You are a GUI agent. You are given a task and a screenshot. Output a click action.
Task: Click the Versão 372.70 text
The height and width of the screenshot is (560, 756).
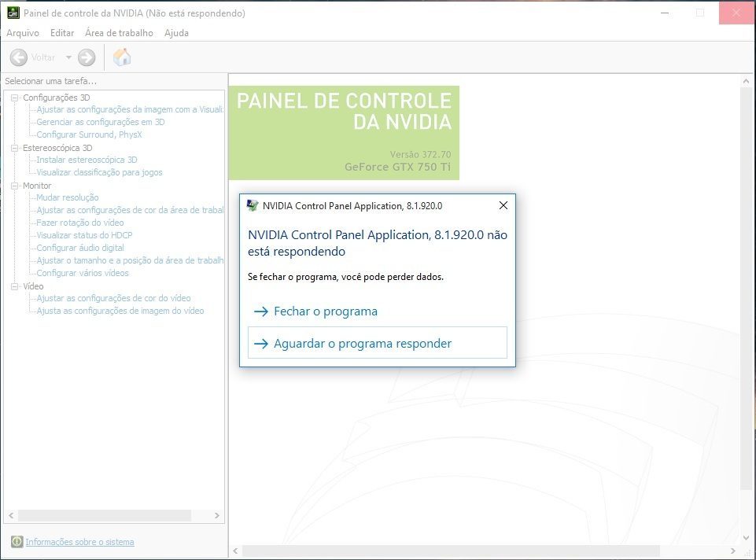click(420, 154)
